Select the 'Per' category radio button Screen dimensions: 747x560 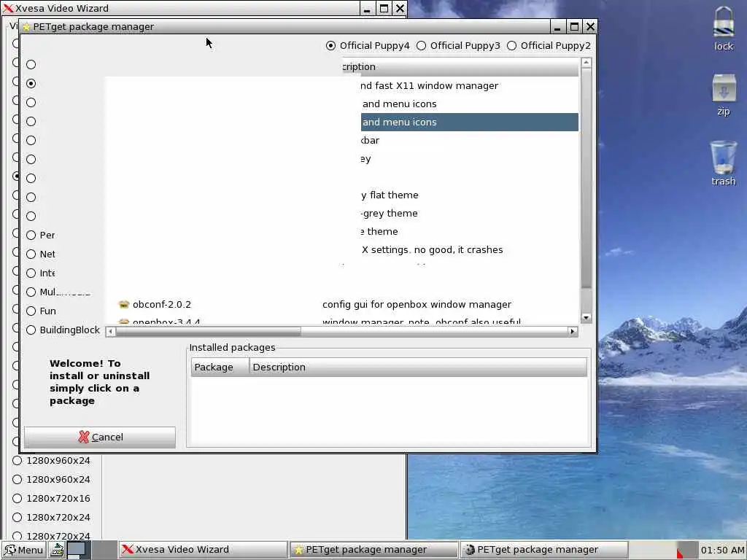coord(31,235)
